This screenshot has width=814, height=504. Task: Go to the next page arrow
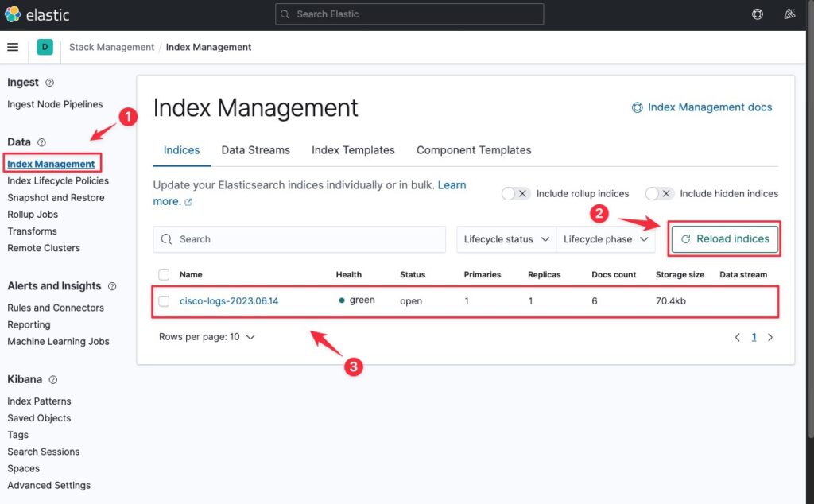(770, 337)
